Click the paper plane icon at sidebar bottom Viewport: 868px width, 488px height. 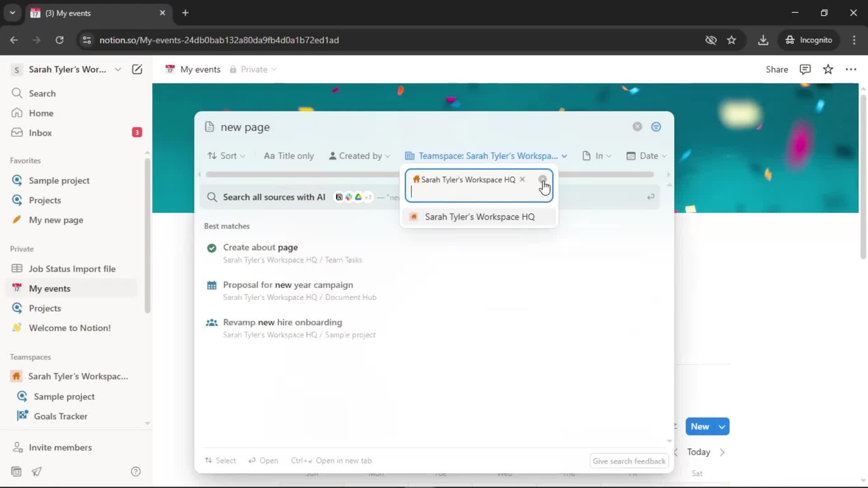coord(37,472)
